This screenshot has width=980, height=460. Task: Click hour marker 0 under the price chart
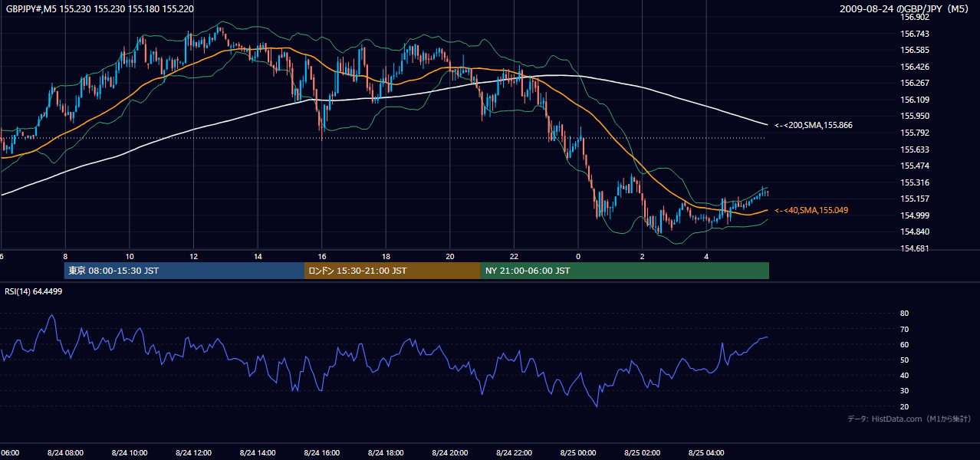[x=578, y=257]
